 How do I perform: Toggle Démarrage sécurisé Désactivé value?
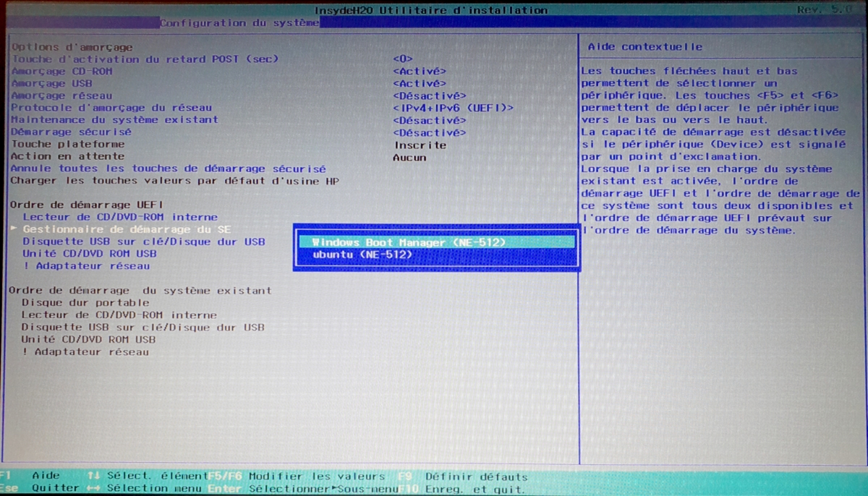pos(429,132)
